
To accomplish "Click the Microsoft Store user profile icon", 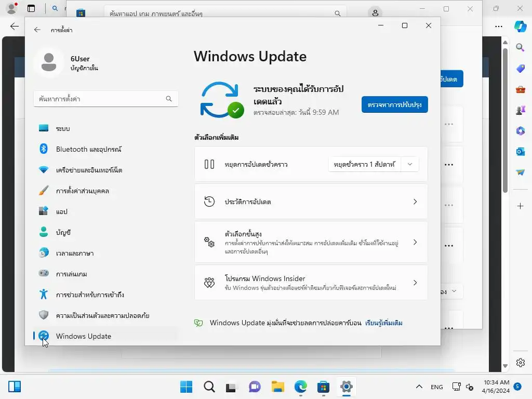I will [x=375, y=13].
